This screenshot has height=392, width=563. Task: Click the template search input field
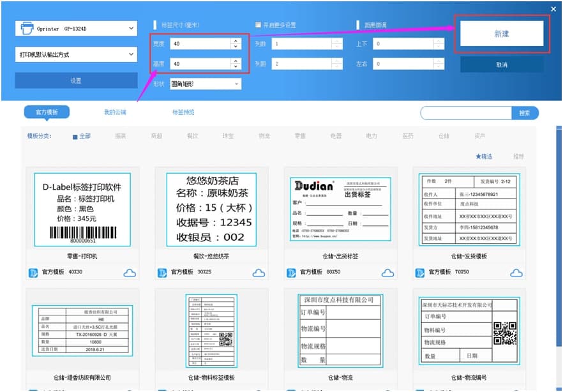466,113
